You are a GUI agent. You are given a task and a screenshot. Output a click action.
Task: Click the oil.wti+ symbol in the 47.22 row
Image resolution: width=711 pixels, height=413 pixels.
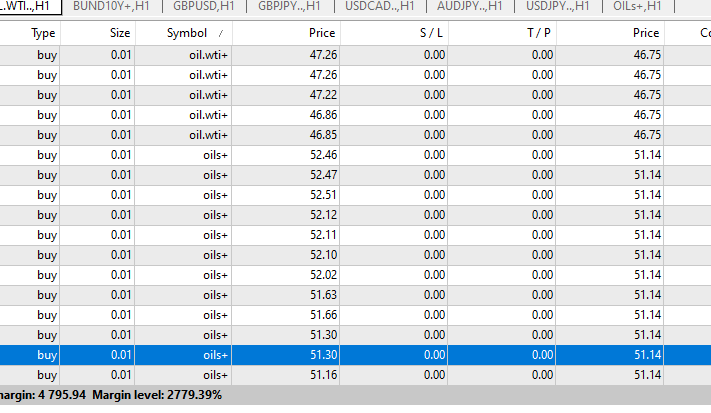(x=209, y=95)
